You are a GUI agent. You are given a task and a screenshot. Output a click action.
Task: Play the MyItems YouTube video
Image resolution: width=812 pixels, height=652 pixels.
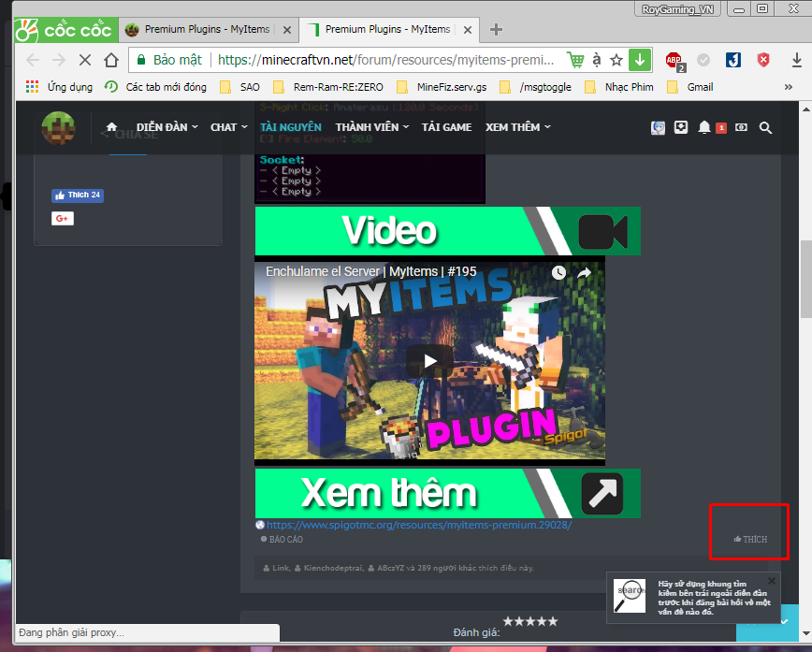tap(429, 360)
